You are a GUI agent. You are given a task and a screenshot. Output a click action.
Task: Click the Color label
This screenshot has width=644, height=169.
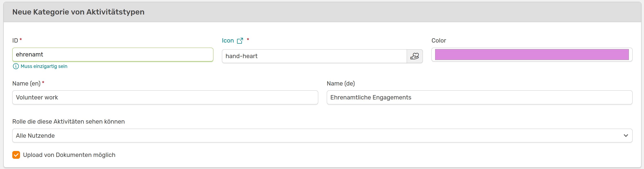(x=439, y=41)
